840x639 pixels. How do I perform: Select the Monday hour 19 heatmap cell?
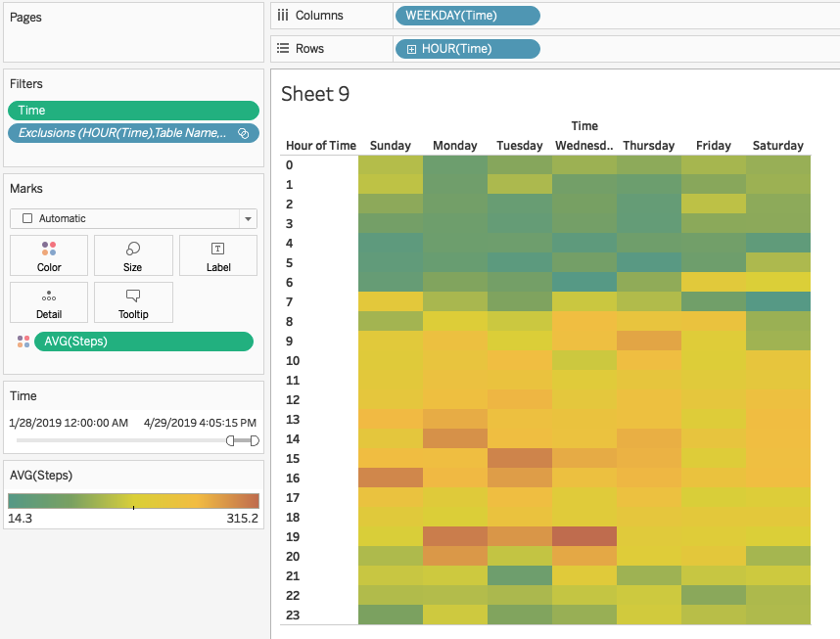[x=455, y=536]
